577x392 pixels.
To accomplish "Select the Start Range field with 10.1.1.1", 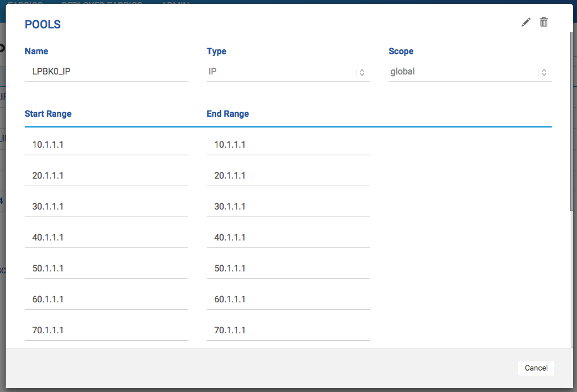I will (x=106, y=145).
